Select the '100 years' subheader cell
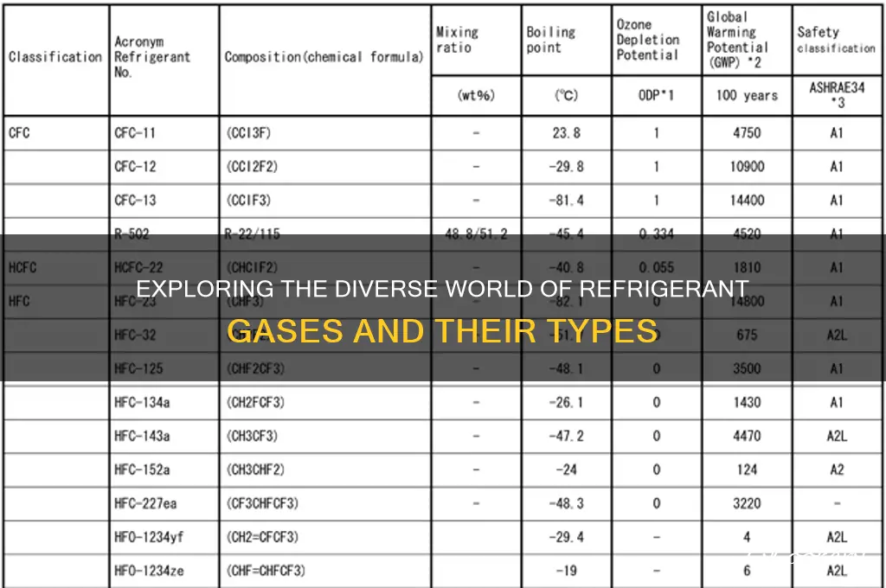Viewport: 886px width, 588px height. 747,95
